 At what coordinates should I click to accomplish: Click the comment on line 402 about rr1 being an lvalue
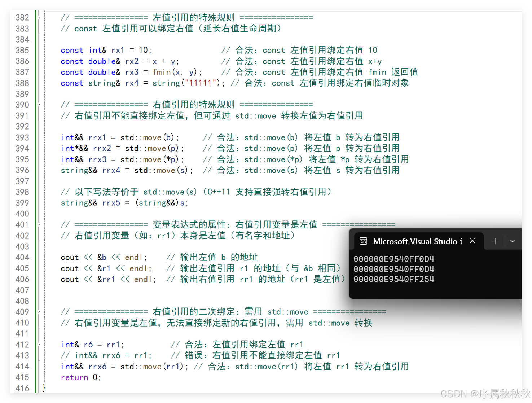click(x=179, y=236)
